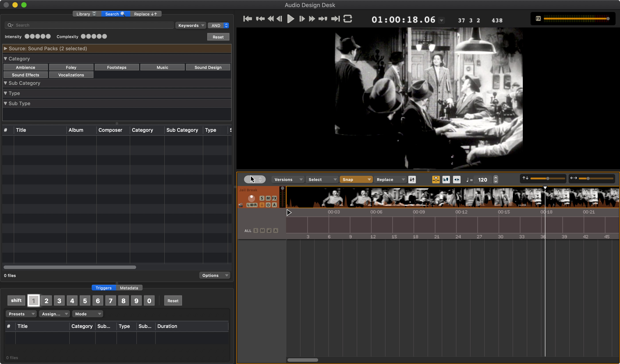Toggle the power button on Jail Break

[x=268, y=205]
